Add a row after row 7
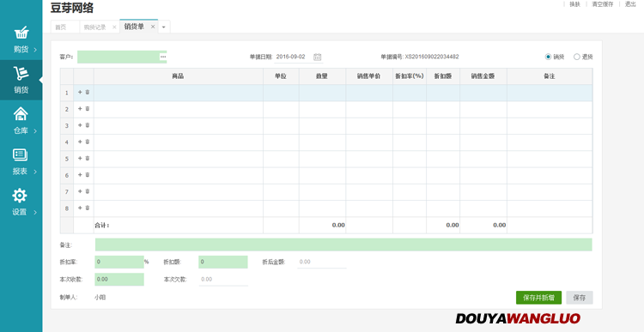This screenshot has width=644, height=332. pos(80,191)
